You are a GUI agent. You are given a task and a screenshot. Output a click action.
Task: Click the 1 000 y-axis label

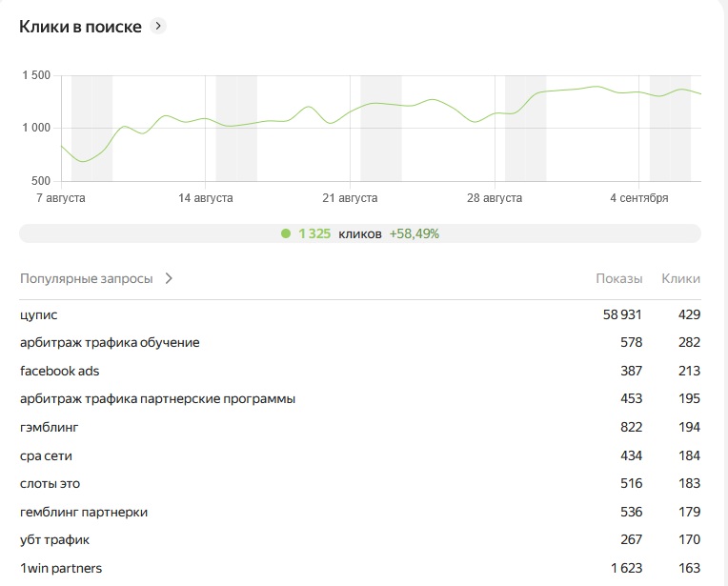36,128
